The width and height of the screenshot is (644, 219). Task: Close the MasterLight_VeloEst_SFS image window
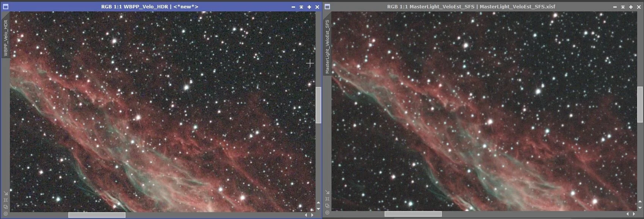pyautogui.click(x=639, y=7)
